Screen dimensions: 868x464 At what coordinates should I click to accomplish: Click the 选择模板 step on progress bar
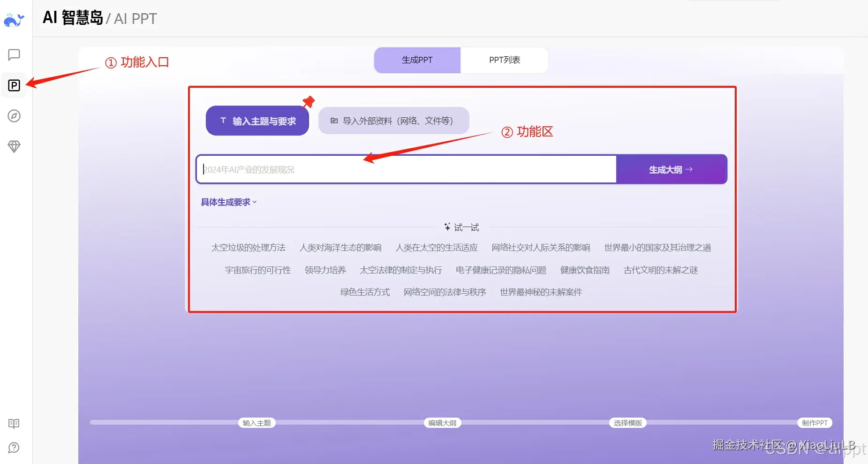tap(627, 423)
